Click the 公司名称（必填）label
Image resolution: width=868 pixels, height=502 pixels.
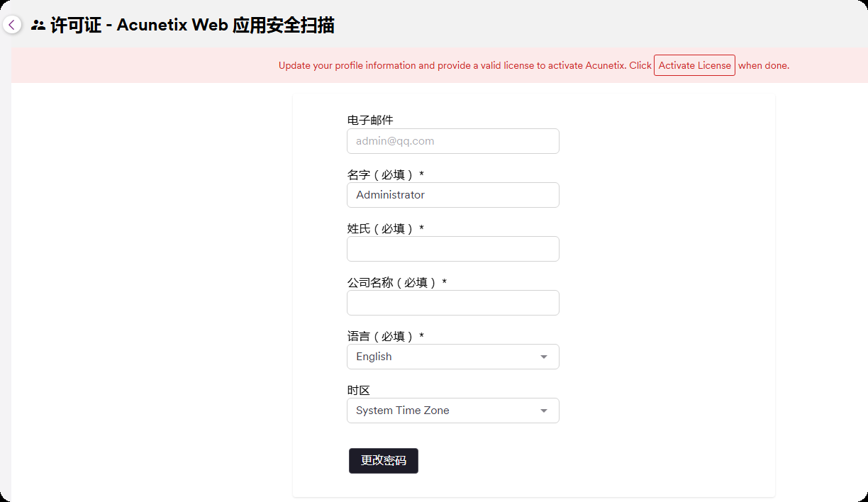(x=396, y=282)
